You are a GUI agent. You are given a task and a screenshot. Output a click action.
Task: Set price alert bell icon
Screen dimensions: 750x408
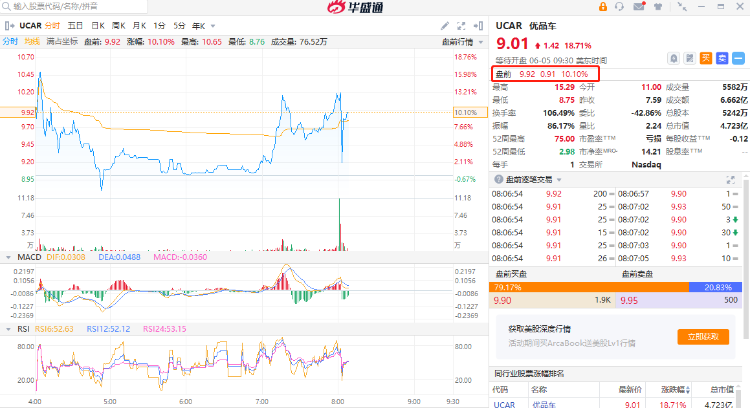pos(673,58)
